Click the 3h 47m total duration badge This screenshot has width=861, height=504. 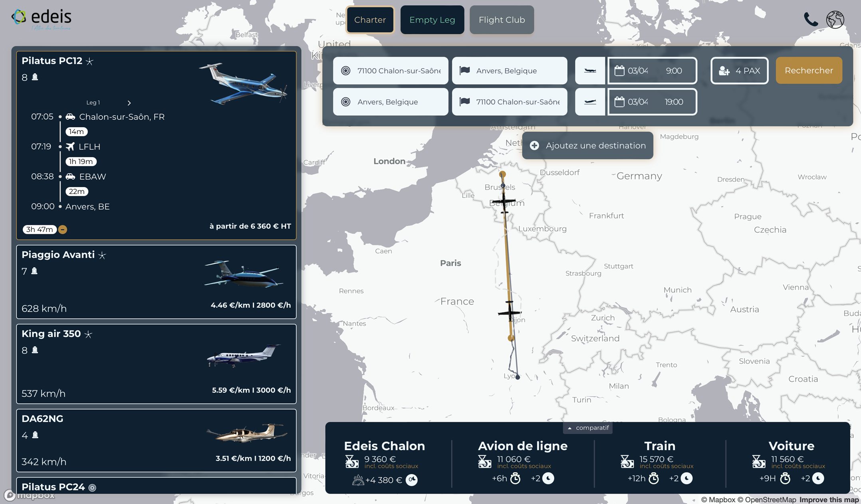click(x=40, y=229)
